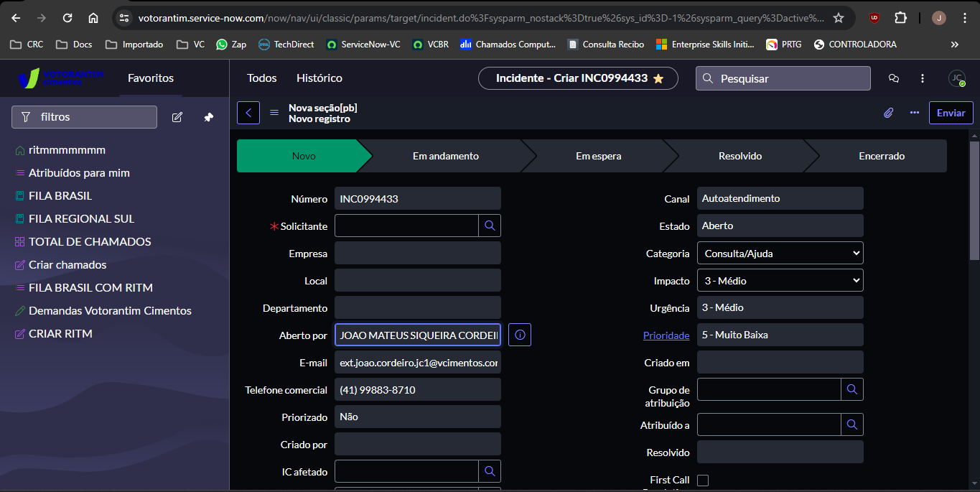Open the Grupo de atribuição lookup icon
This screenshot has width=980, height=492.
tap(852, 389)
